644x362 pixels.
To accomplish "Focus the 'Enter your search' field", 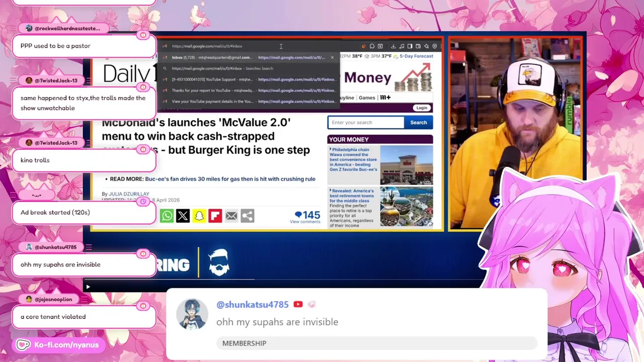I will point(366,122).
